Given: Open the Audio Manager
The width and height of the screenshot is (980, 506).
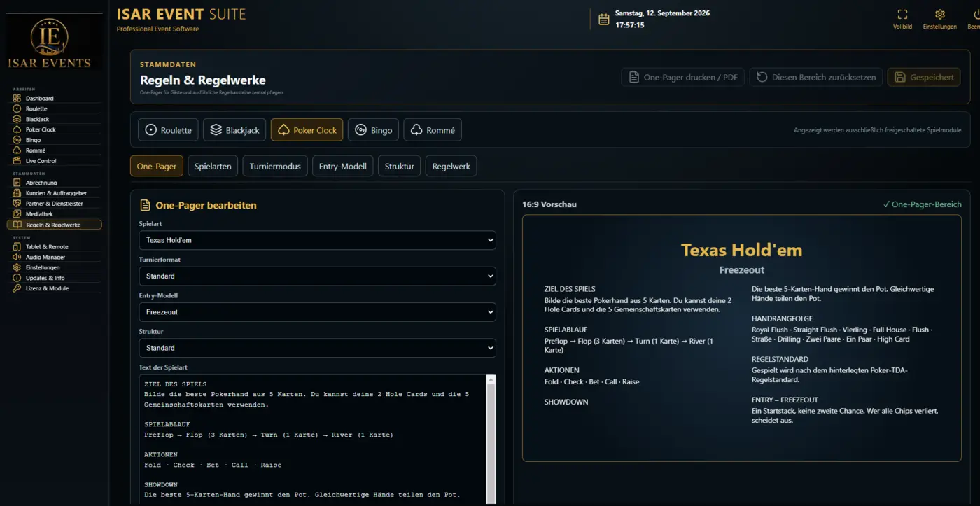Looking at the screenshot, I should (55, 258).
